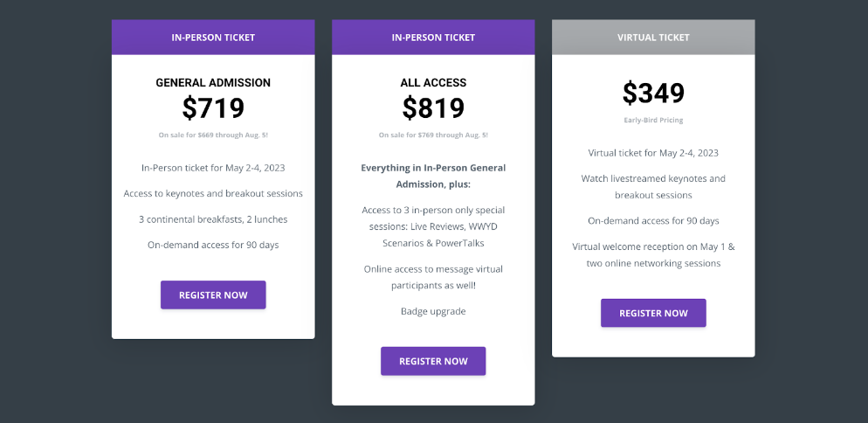Viewport: 868px width, 423px height.
Task: Click Register Now for the Virtual Ticket
Action: point(653,313)
